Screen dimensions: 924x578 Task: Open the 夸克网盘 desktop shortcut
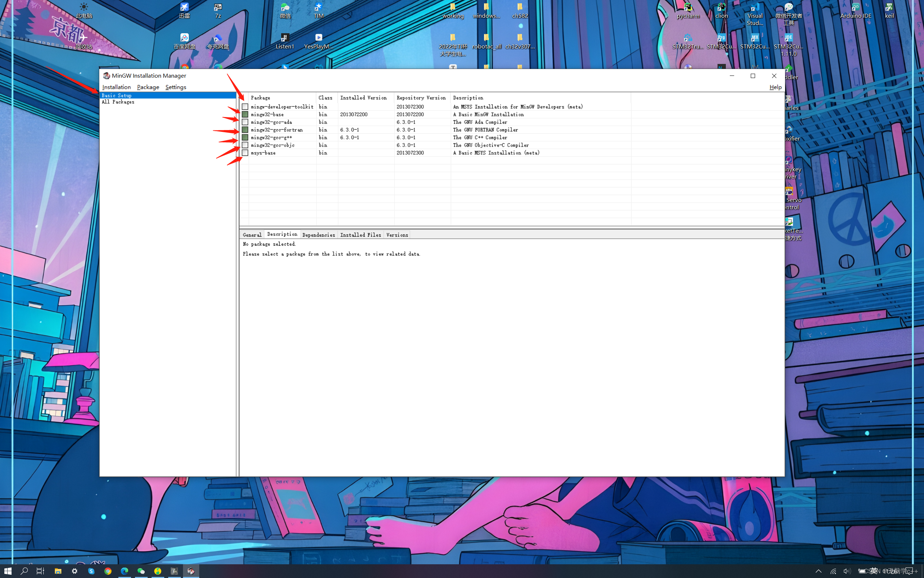(x=218, y=42)
